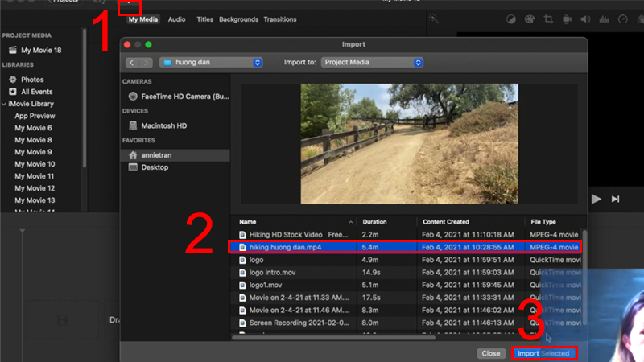Open the color balance tool

(x=510, y=19)
